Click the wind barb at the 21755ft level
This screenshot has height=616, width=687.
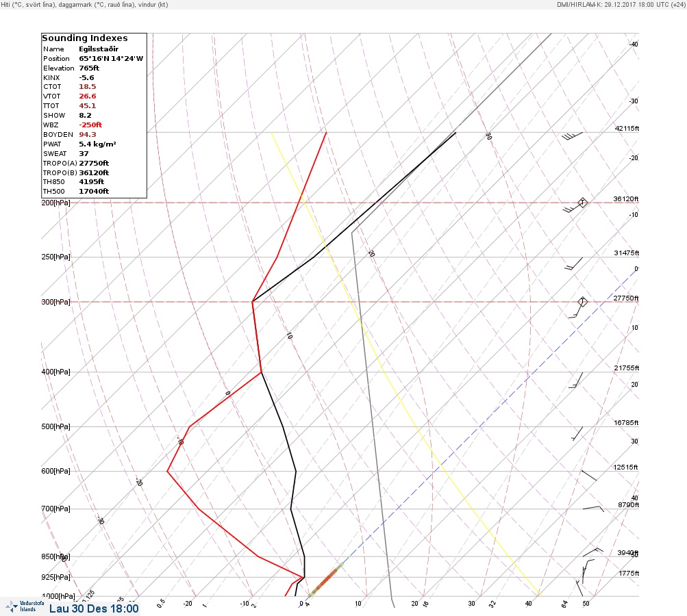[x=576, y=380]
